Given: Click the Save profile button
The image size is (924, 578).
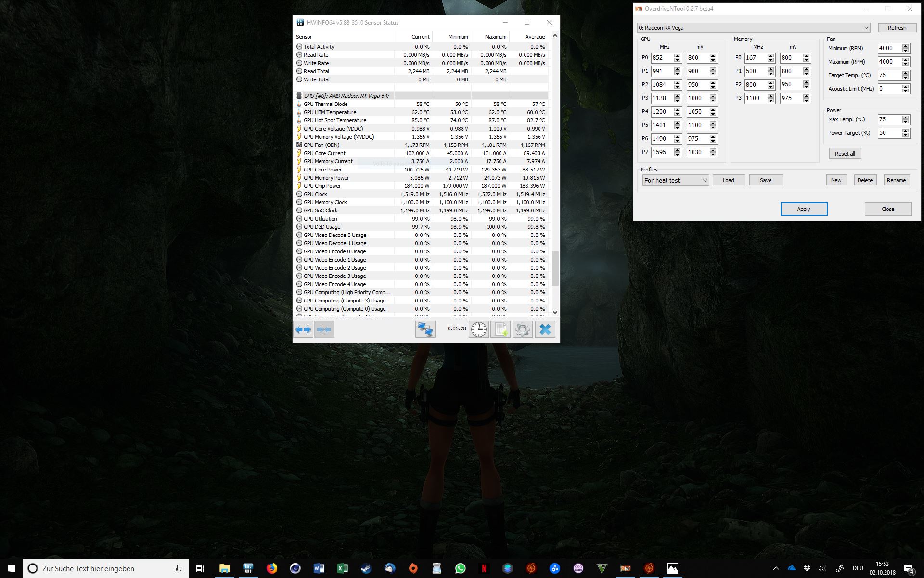Looking at the screenshot, I should (x=766, y=180).
